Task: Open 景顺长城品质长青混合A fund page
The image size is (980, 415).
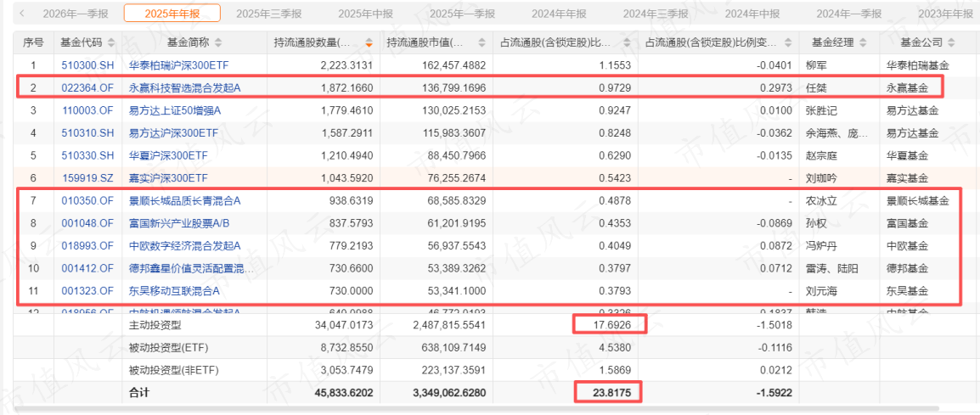Action: [184, 201]
